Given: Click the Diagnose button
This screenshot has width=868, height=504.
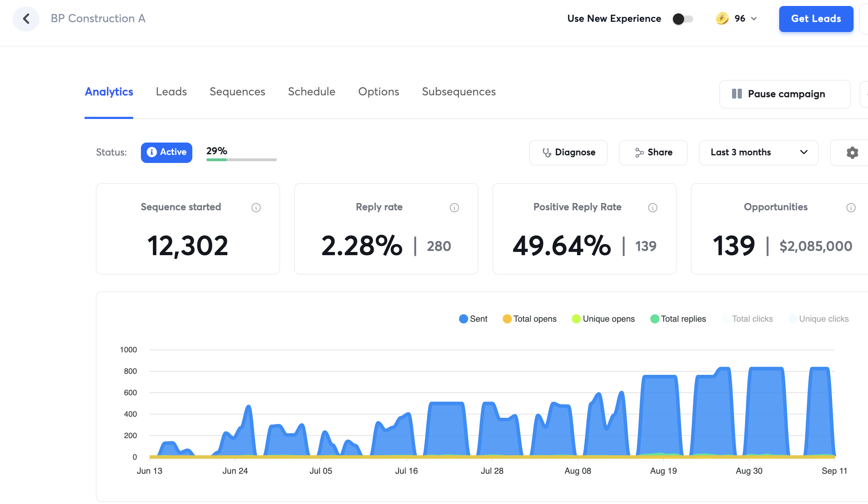Looking at the screenshot, I should [568, 152].
